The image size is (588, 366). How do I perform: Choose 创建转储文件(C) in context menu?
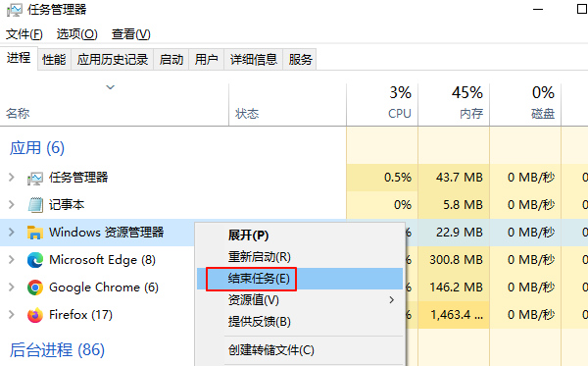300,350
